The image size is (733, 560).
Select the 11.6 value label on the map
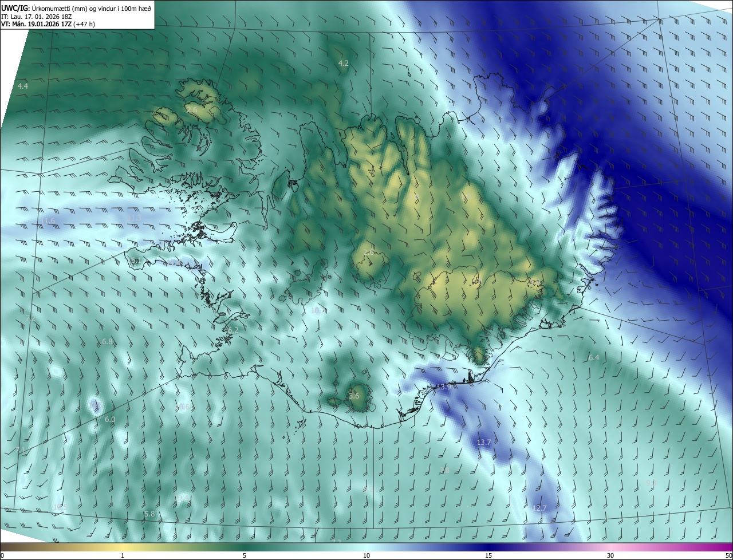coord(48,221)
